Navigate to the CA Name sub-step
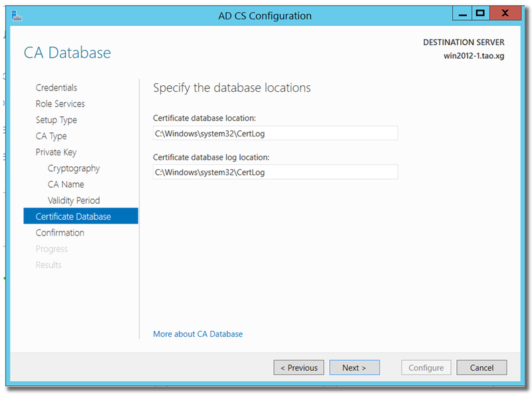 pyautogui.click(x=66, y=184)
